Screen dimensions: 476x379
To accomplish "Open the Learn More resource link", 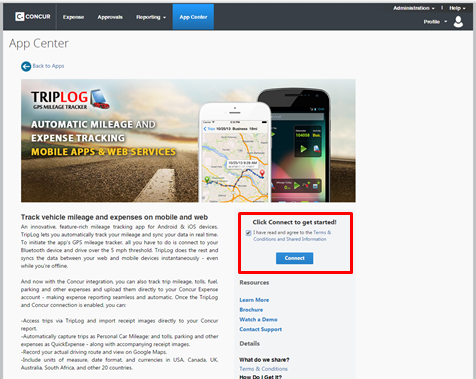I will 254,300.
